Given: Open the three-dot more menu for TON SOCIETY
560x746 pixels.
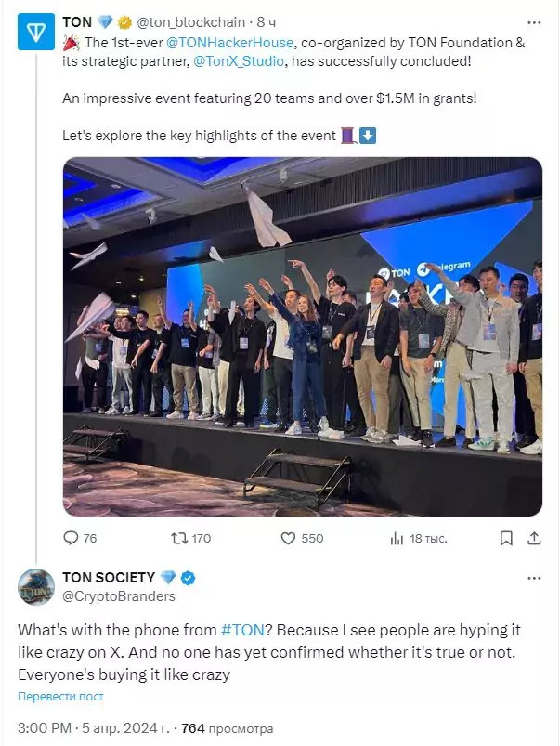Looking at the screenshot, I should [x=534, y=579].
